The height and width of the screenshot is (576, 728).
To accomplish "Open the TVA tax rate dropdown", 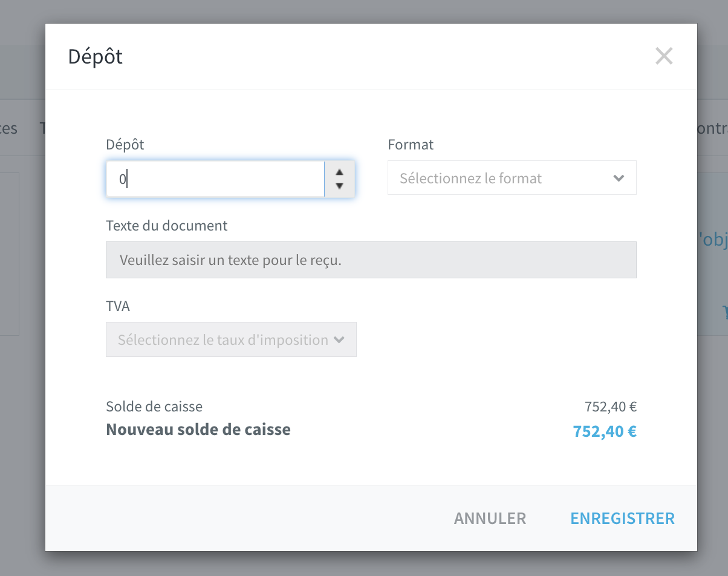I will point(231,339).
